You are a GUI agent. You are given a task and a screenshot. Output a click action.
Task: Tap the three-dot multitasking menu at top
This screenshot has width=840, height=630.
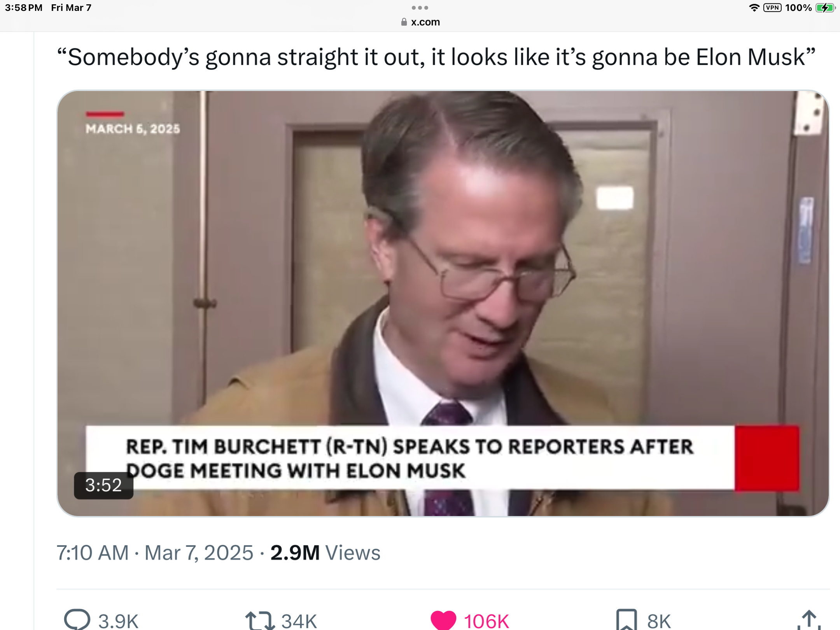pos(420,8)
